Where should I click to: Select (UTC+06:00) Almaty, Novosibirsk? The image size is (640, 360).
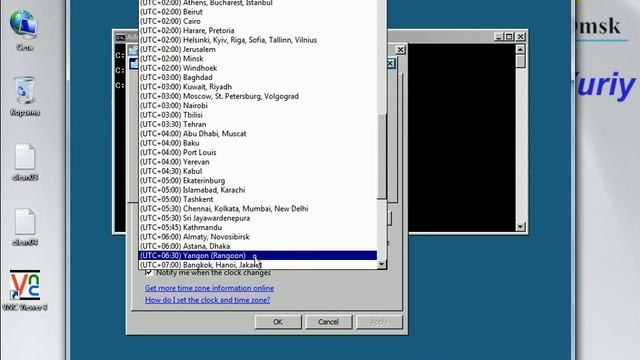258,237
